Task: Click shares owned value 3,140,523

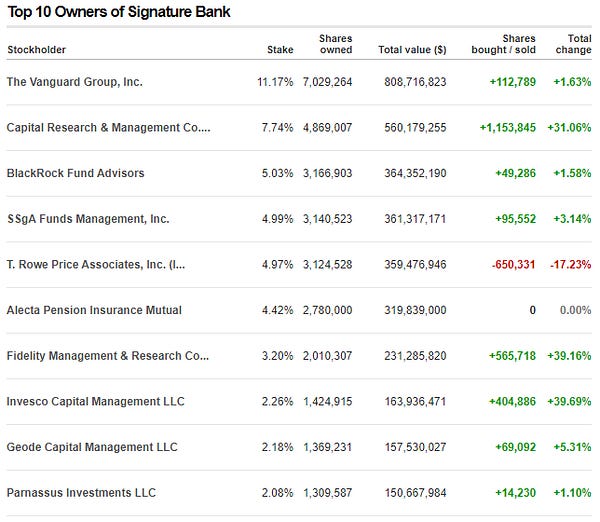Action: pos(328,219)
